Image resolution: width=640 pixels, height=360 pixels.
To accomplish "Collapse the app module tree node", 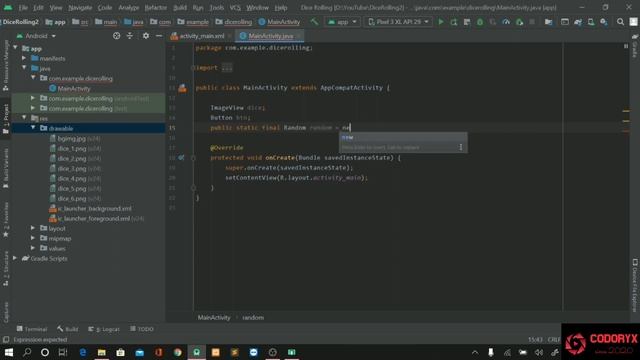I will (16, 48).
